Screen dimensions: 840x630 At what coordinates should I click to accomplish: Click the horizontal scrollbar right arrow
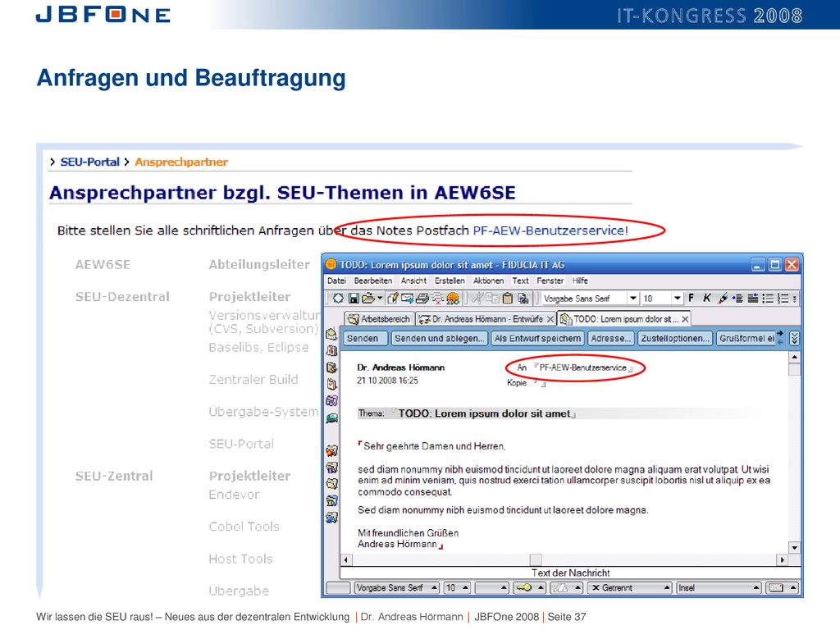point(783,559)
